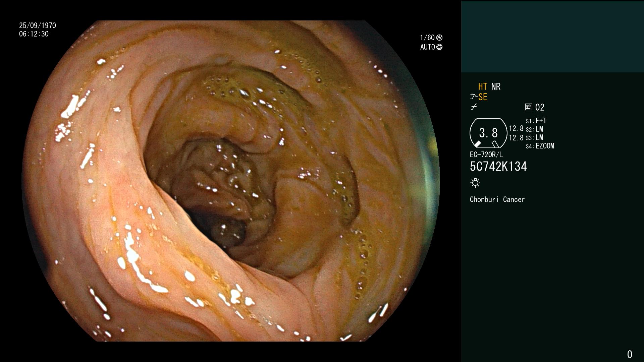Click the S1: F+T switch assignment
Screen dimensions: 644x362
[536, 121]
